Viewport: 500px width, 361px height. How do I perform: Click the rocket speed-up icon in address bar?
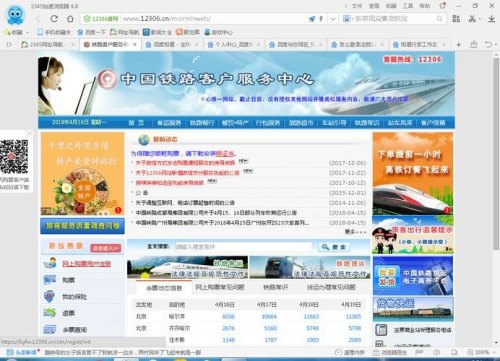click(x=312, y=19)
